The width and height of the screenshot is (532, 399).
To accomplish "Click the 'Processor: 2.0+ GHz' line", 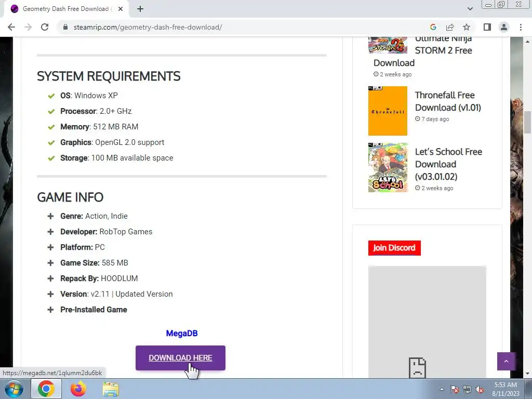I will [96, 111].
